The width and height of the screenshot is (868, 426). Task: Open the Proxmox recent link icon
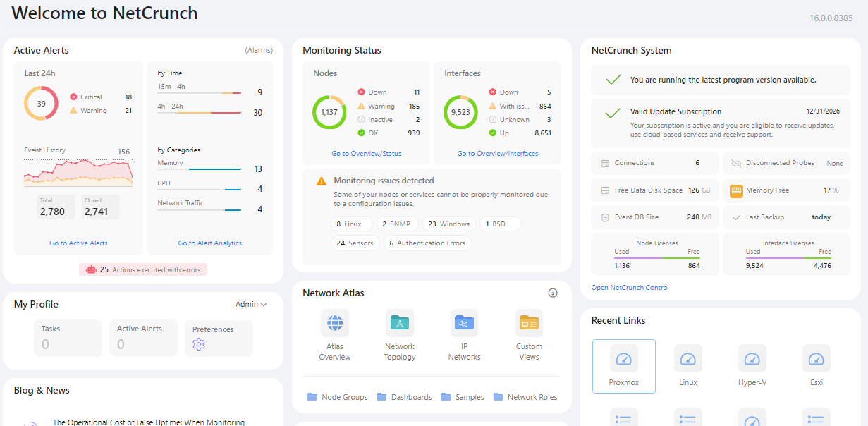624,358
